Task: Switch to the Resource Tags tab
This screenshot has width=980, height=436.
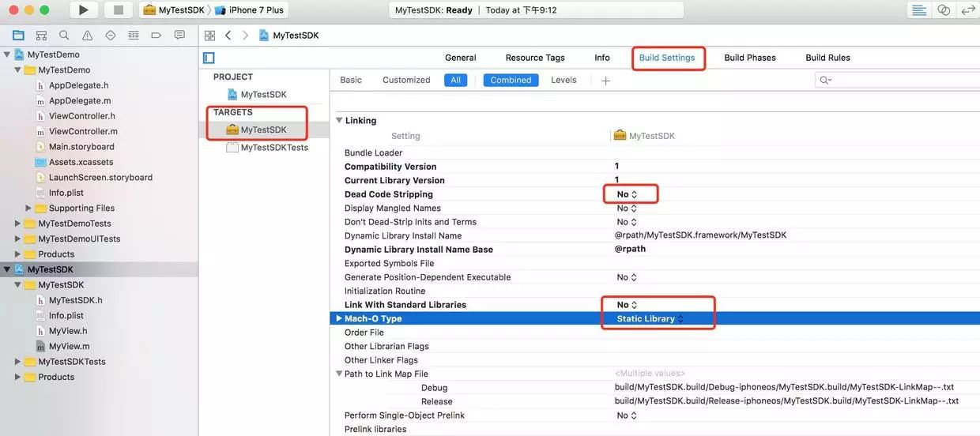Action: [535, 58]
